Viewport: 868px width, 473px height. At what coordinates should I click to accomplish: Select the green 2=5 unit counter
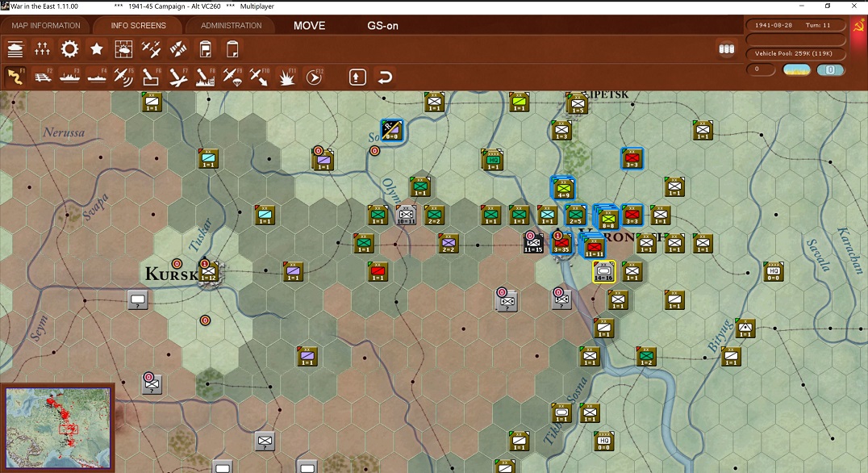pos(576,216)
